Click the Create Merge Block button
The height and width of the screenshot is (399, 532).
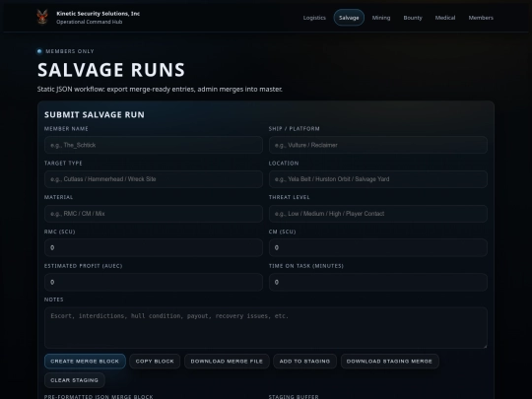[85, 362]
